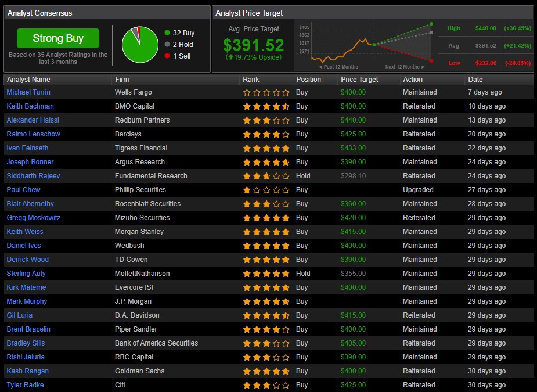Click Paul Chew's one-star rating
Screen dimensions: 537x392
266,190
